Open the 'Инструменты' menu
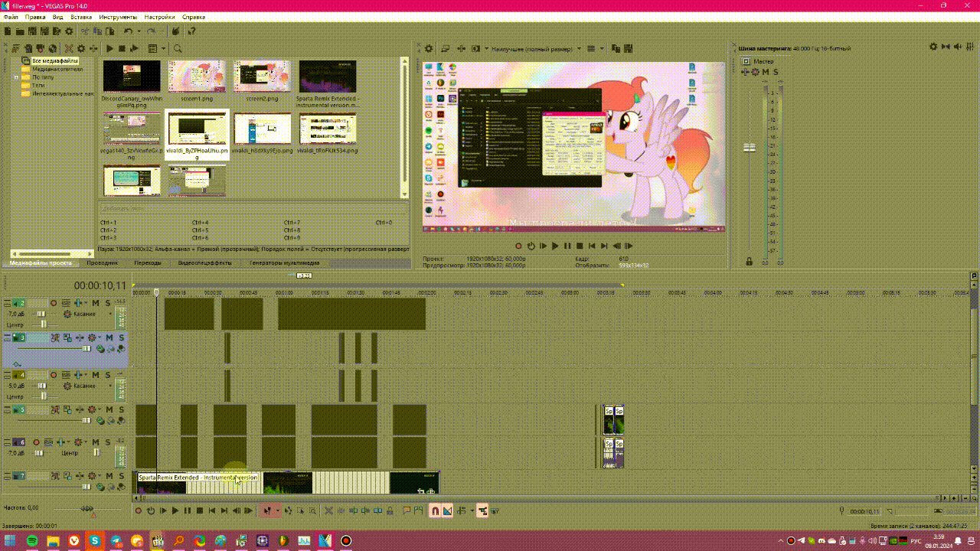This screenshot has width=980, height=551. click(x=118, y=17)
